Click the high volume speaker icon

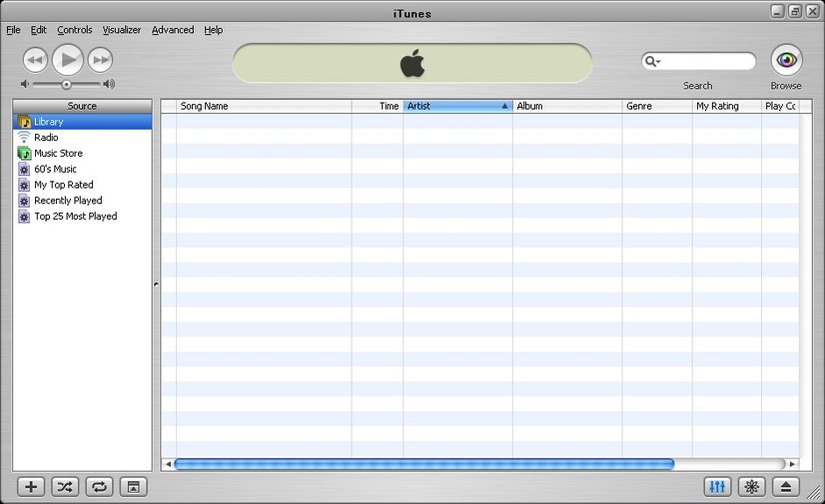point(109,84)
